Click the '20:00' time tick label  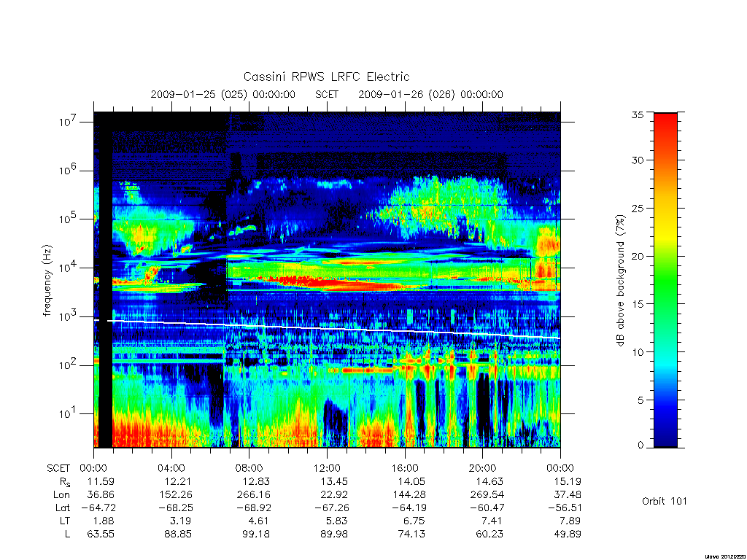coord(483,468)
